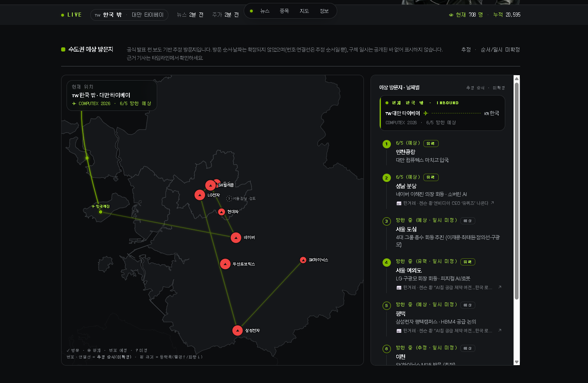Select the 네이버 map pin
Image resolution: width=588 pixels, height=383 pixels.
236,238
